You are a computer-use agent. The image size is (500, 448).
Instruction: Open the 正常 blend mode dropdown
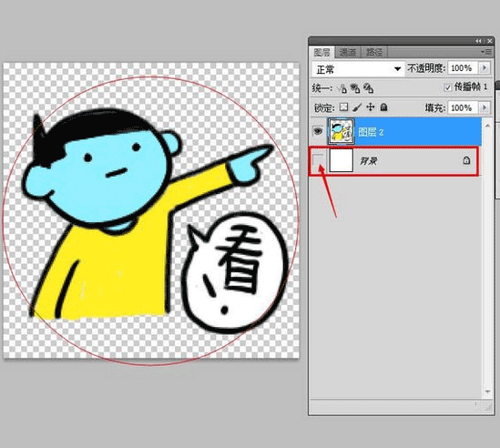358,69
